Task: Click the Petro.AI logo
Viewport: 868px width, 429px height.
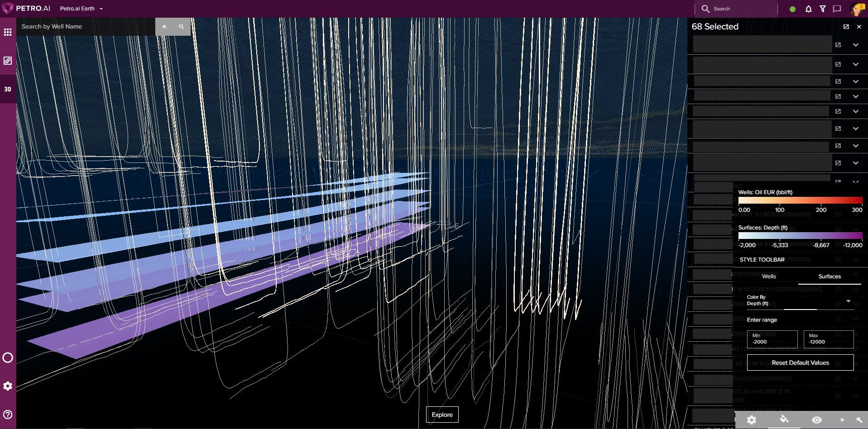Action: pyautogui.click(x=25, y=9)
